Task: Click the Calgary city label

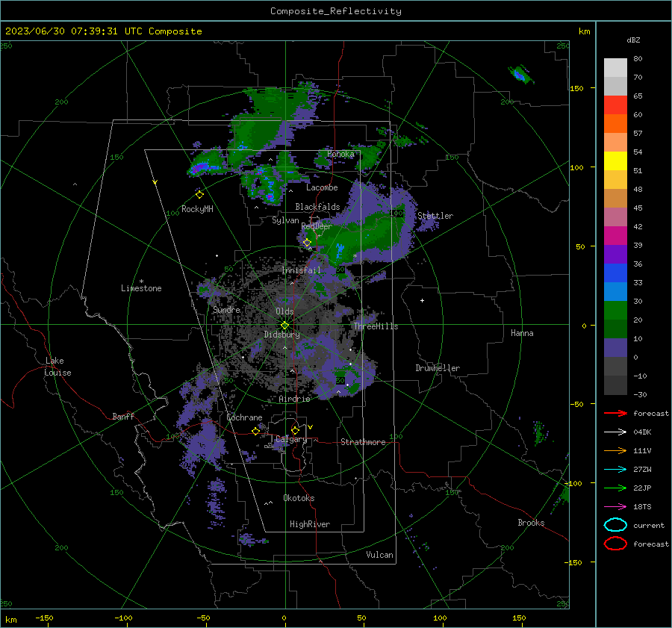Action: (291, 439)
